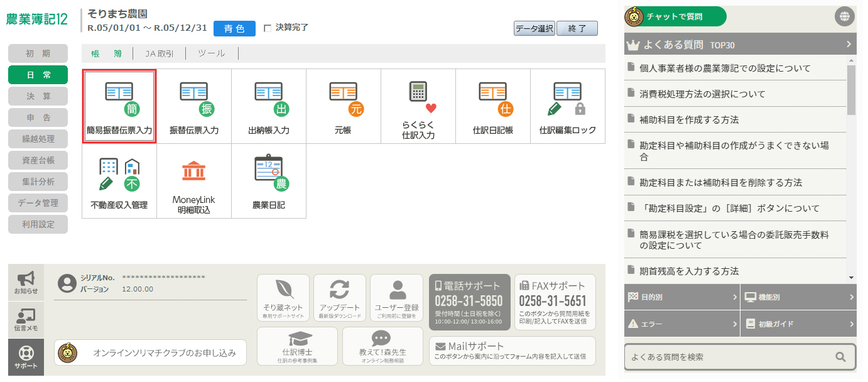Click オンラインソリマチクラブのお申し込み button
The image size is (868, 382).
click(x=151, y=353)
